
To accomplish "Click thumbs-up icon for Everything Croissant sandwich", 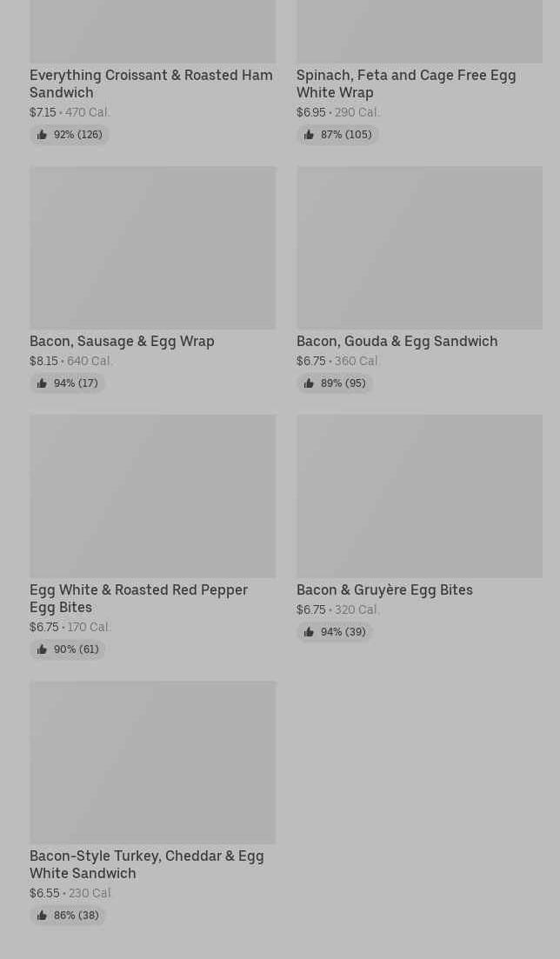I will tap(42, 135).
